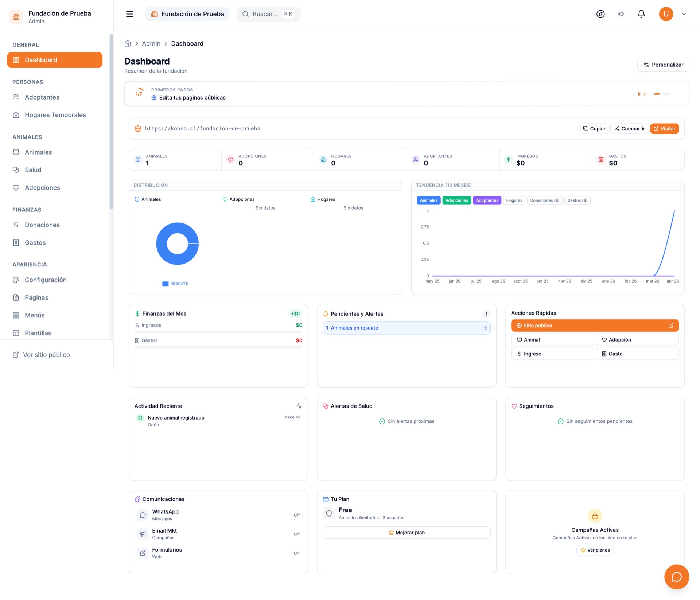700x600 pixels.
Task: Open the orange chat bubble button
Action: click(677, 577)
